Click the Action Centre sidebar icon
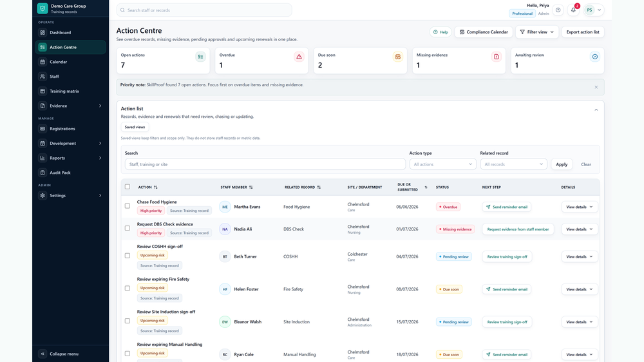Screen dimensions: 644x362 (x=43, y=47)
